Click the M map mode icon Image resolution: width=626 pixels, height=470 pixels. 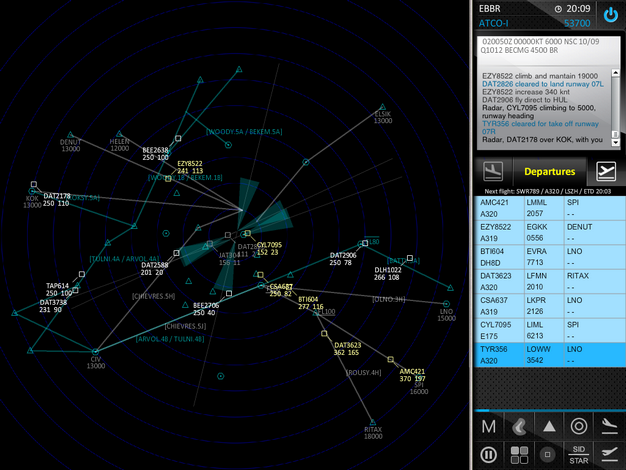(489, 426)
